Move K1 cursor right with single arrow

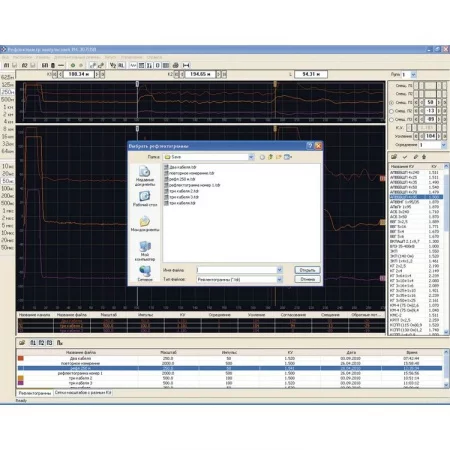[97, 74]
